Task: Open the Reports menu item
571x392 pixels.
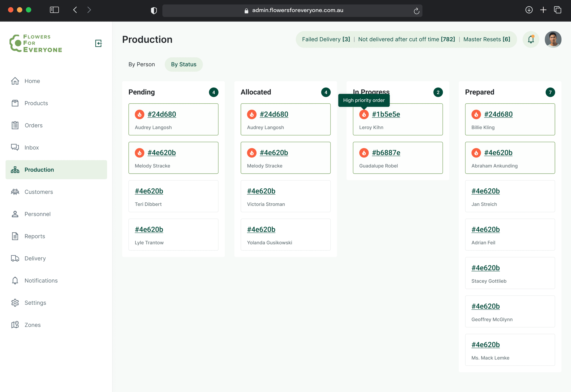Action: click(x=35, y=236)
